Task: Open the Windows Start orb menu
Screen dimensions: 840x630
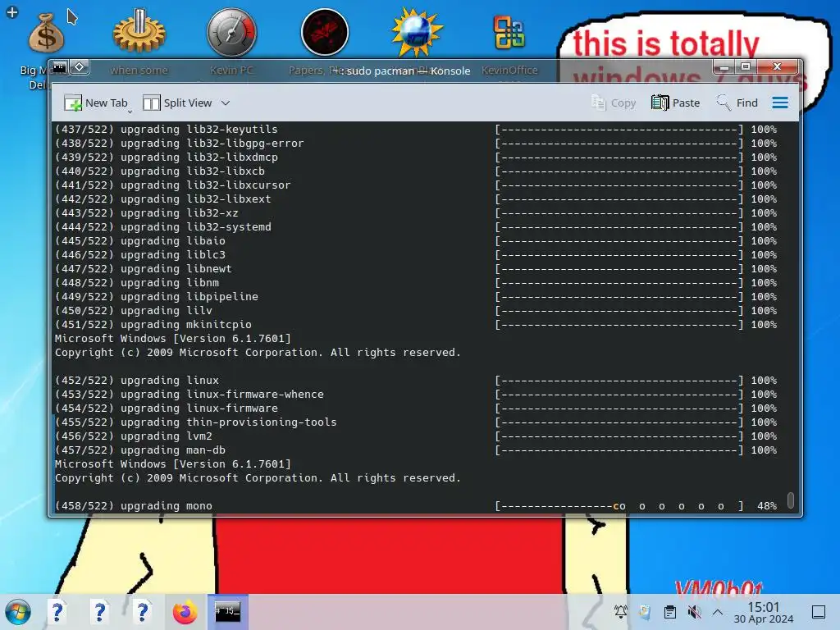Action: pos(18,612)
